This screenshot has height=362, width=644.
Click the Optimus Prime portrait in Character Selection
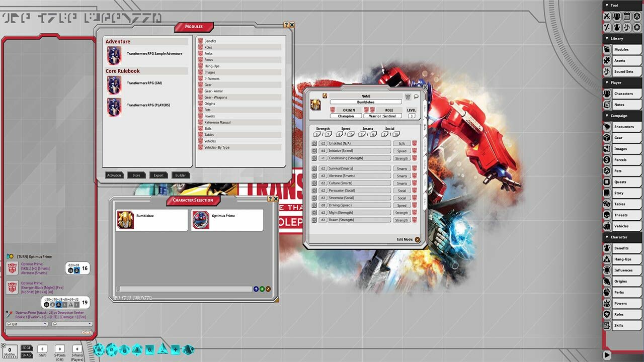tap(201, 220)
